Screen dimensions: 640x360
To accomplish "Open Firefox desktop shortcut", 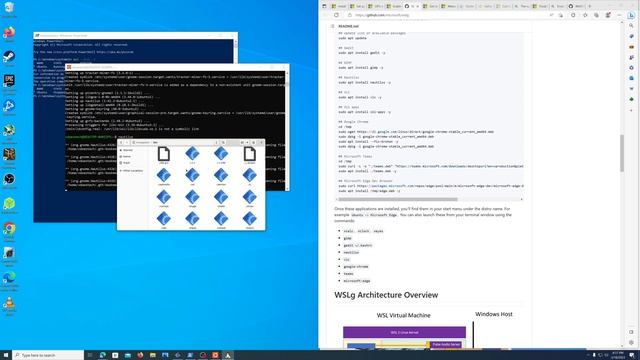I will point(9,33).
